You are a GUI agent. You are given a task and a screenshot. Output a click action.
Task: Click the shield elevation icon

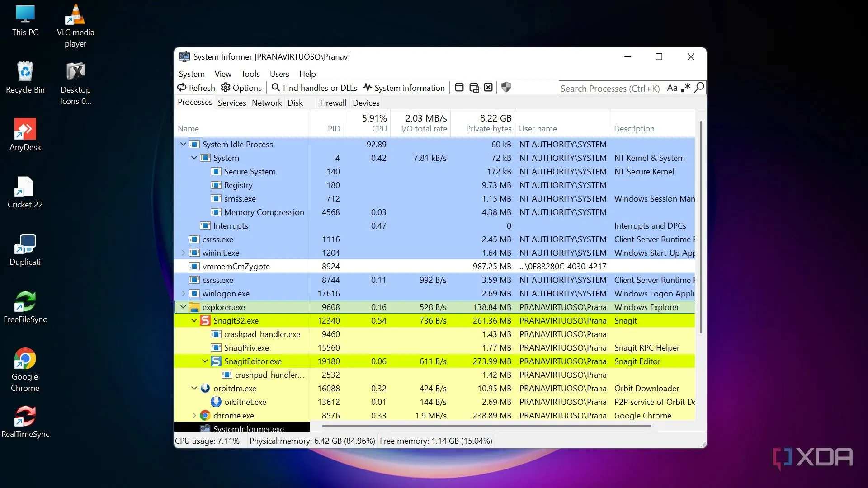506,88
